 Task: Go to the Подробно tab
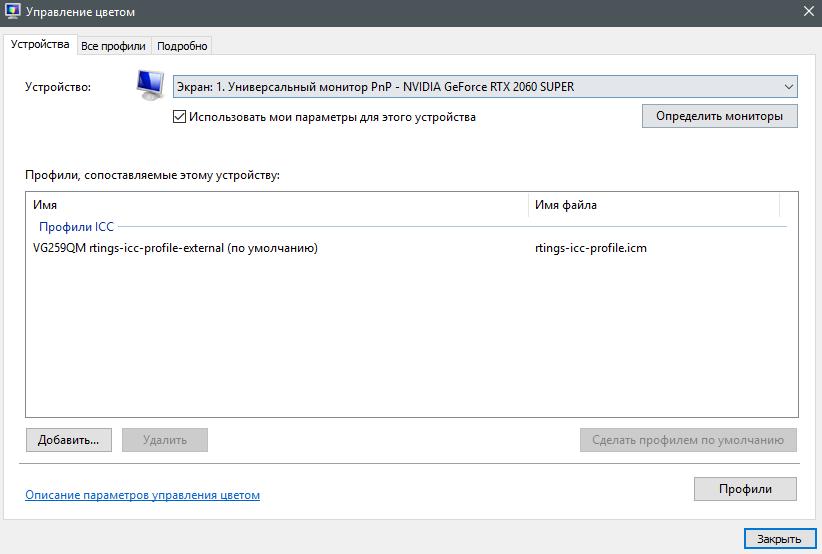coord(182,46)
